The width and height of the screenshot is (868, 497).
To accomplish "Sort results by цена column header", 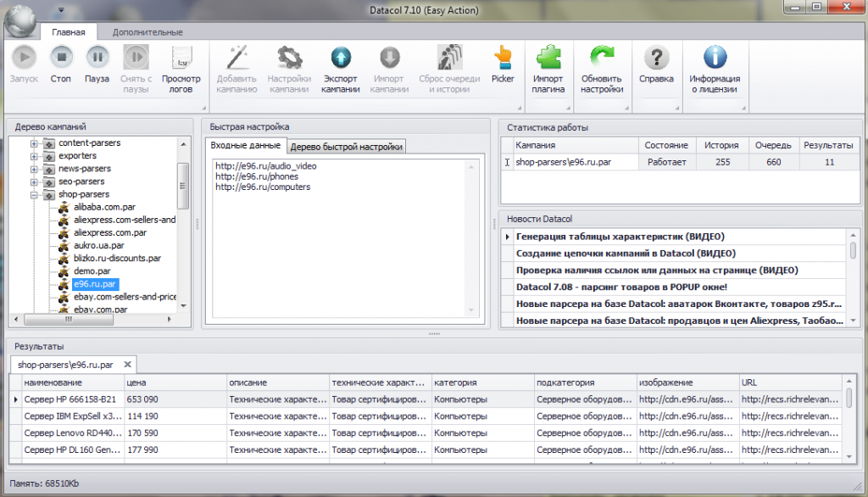I will (x=174, y=383).
